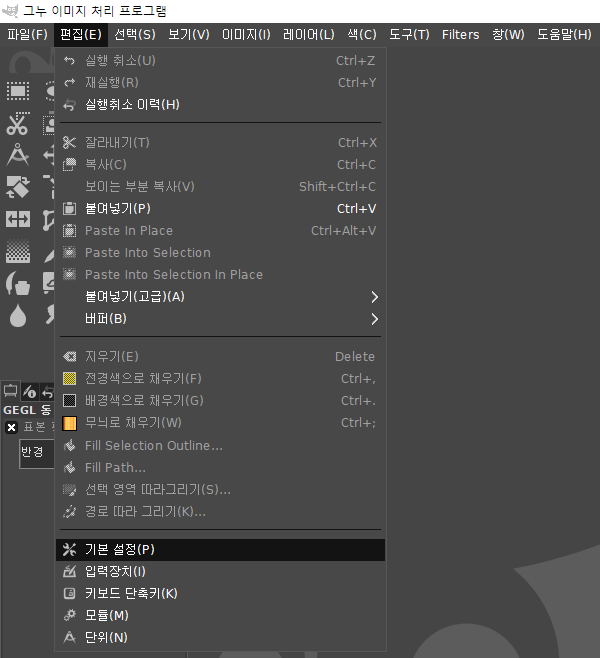600x658 pixels.
Task: Open the 이미지(I) menu
Action: coord(246,34)
